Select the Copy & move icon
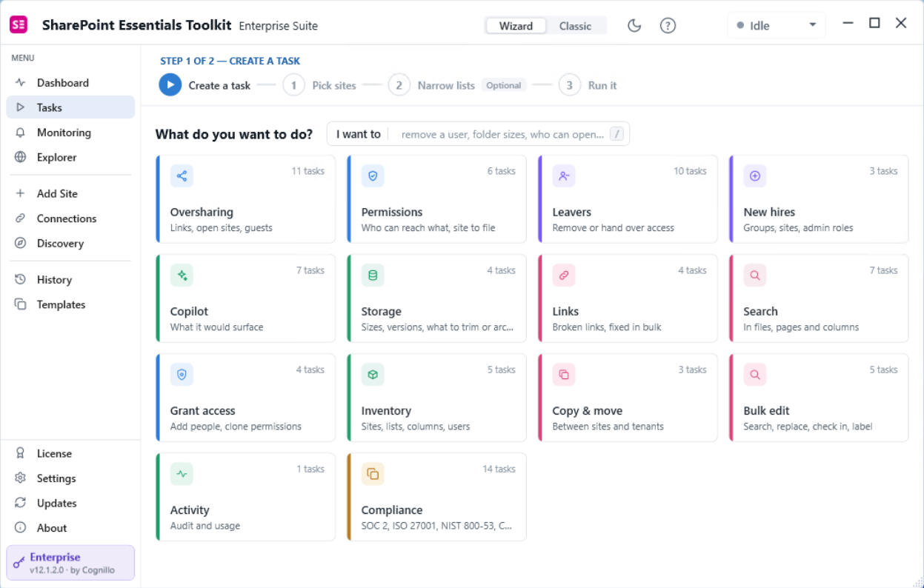This screenshot has width=924, height=588. [x=564, y=374]
